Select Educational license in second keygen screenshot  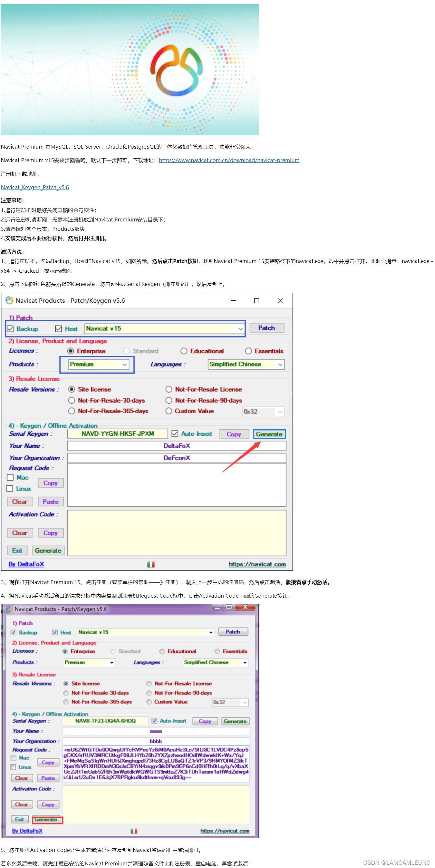162,651
